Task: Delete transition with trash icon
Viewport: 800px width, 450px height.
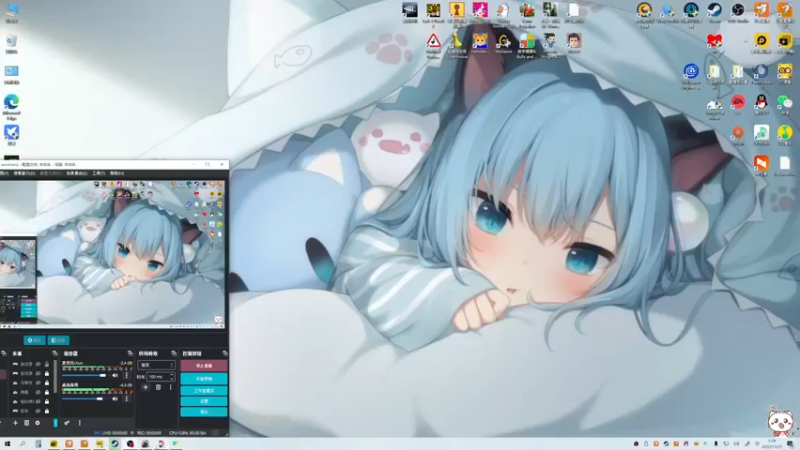Action: tap(158, 388)
